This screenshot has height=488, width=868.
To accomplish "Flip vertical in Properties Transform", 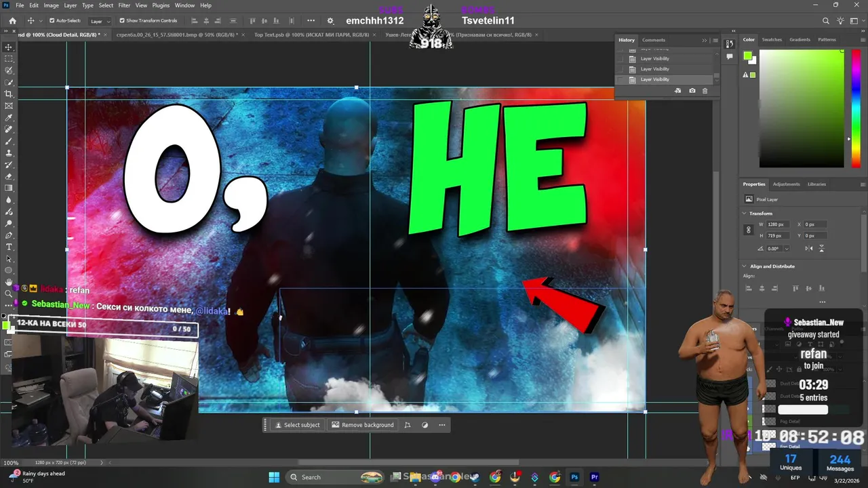I will pyautogui.click(x=822, y=248).
